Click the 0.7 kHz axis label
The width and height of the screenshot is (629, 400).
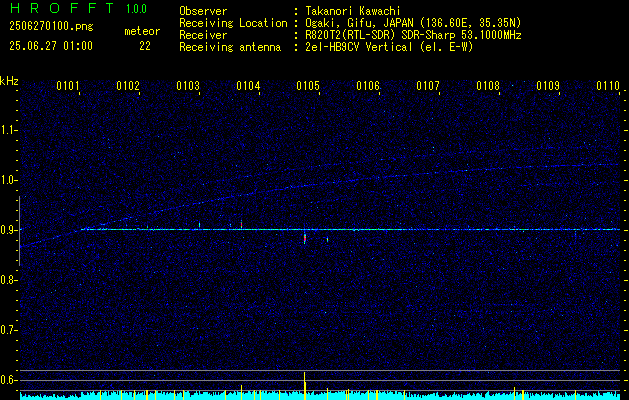point(8,331)
